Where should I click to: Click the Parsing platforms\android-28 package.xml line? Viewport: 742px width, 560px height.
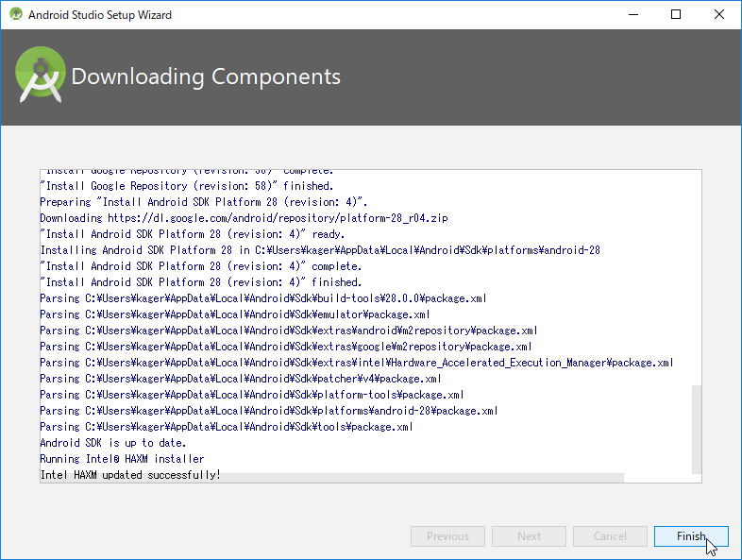pos(269,411)
